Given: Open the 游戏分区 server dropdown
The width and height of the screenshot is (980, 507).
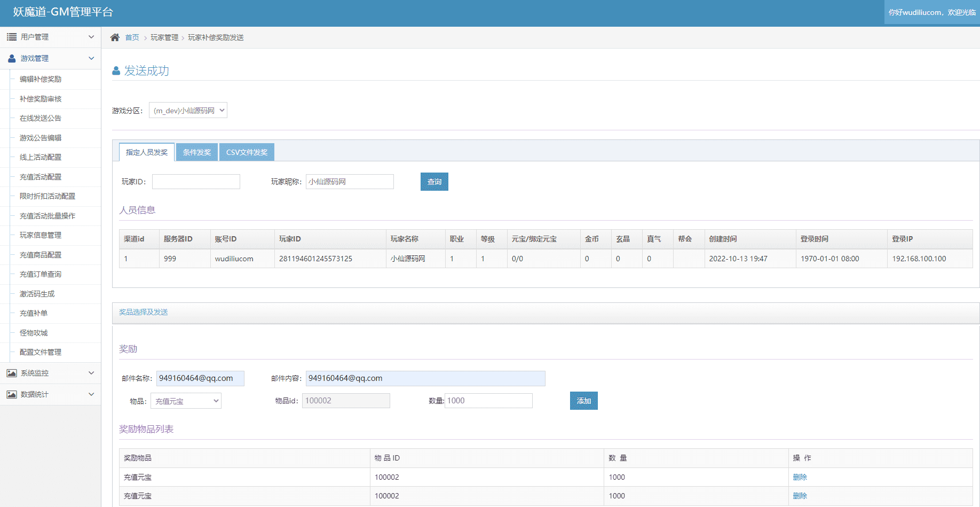Looking at the screenshot, I should click(x=188, y=111).
